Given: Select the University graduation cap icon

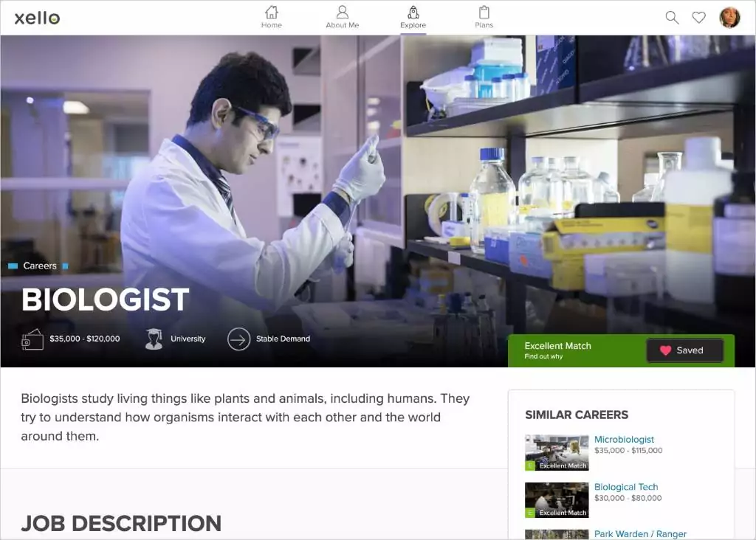Looking at the screenshot, I should coord(153,338).
